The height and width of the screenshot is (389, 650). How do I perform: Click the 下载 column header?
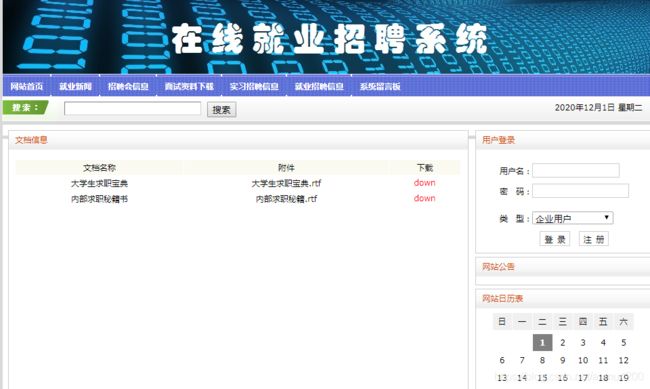click(x=424, y=168)
